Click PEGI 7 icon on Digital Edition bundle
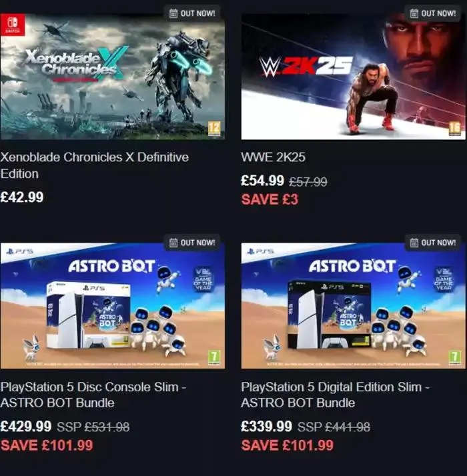The height and width of the screenshot is (476, 467). pyautogui.click(x=454, y=357)
